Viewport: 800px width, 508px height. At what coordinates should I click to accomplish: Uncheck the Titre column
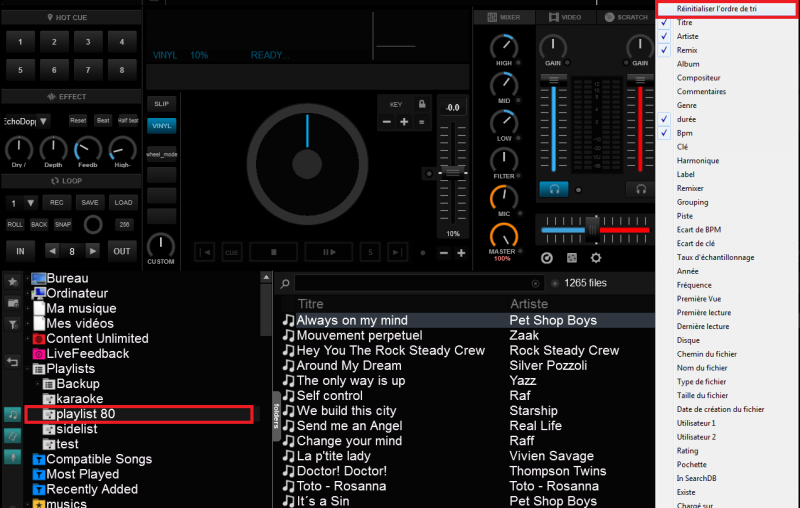(x=664, y=22)
